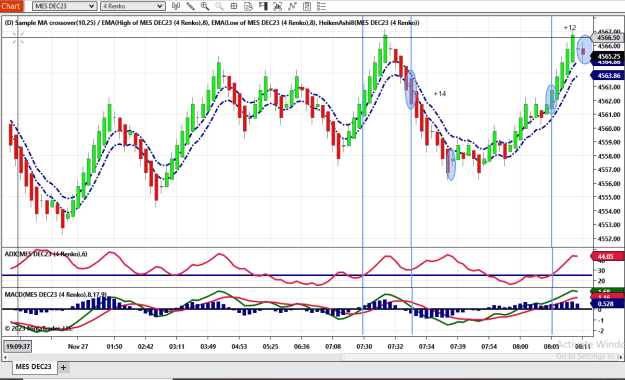Click the horizontal scrollbar track
Viewport: 625px width, 380px height.
pyautogui.click(x=313, y=357)
